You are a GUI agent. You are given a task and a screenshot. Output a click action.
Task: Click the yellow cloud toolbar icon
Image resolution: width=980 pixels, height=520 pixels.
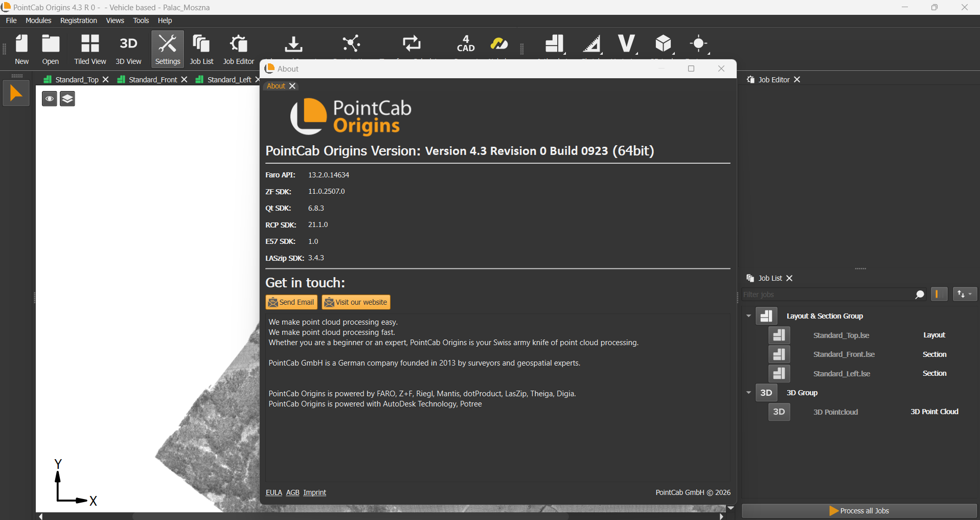499,44
